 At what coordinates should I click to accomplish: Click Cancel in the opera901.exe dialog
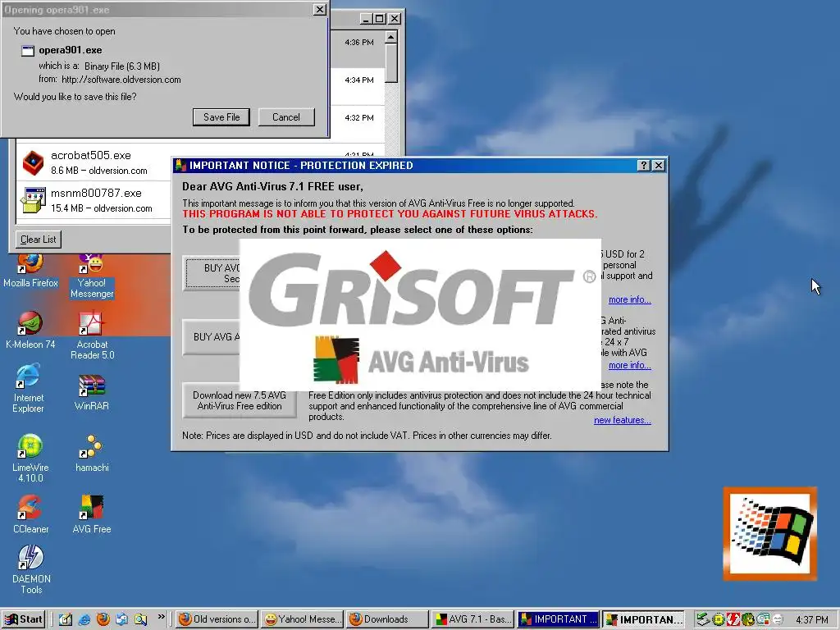pyautogui.click(x=286, y=117)
